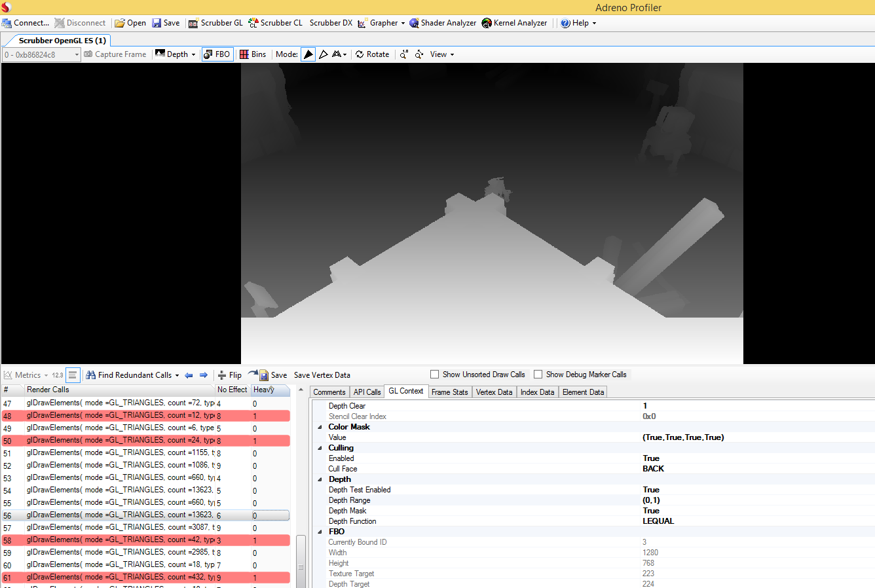Click the Save Vertex Data button

pos(322,375)
